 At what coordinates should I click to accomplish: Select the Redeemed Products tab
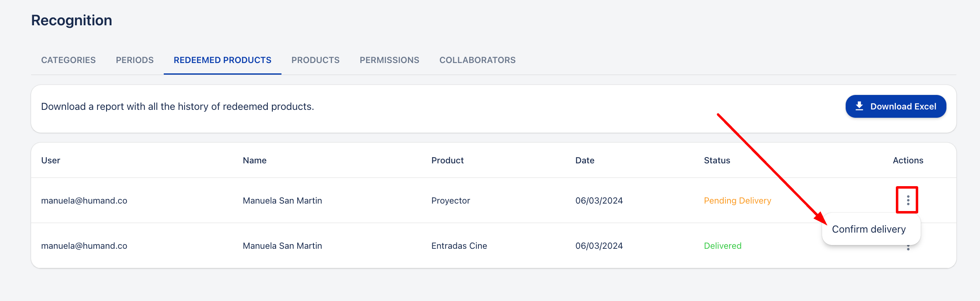point(223,60)
